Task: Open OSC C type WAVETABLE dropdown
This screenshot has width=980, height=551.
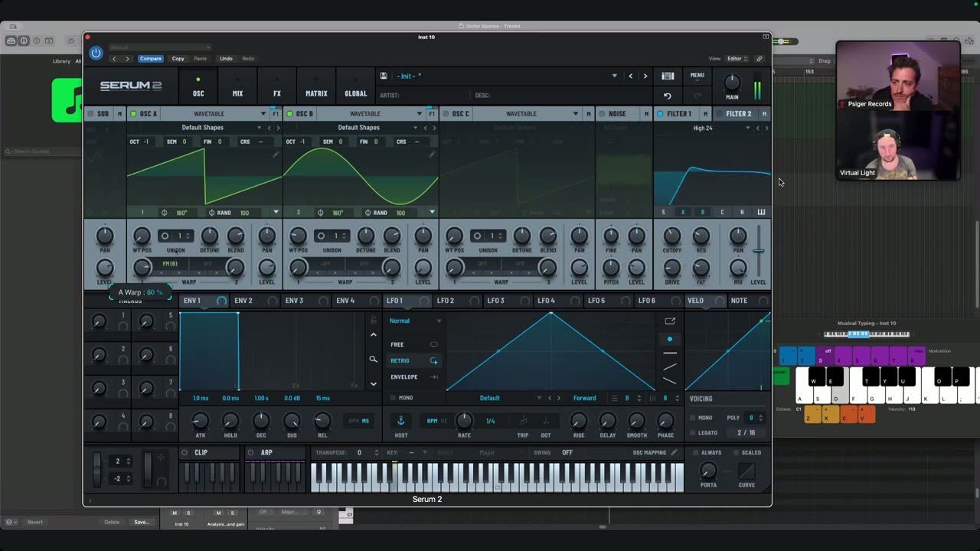Action: 529,113
